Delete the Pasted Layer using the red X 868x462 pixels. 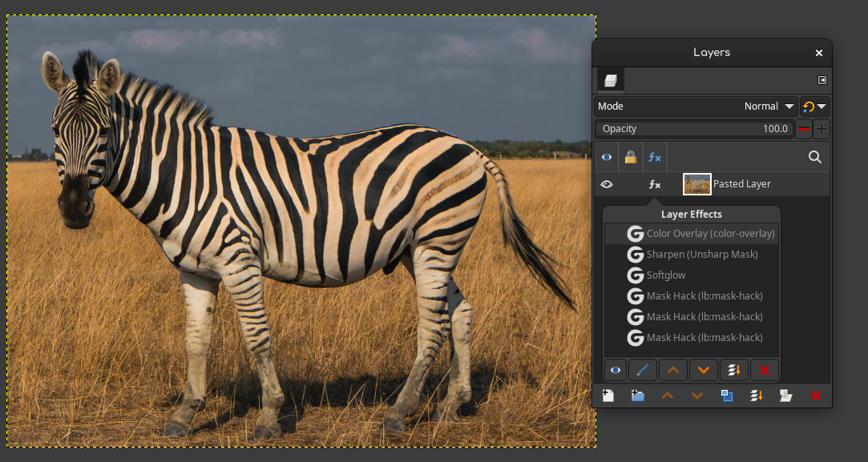tap(815, 396)
